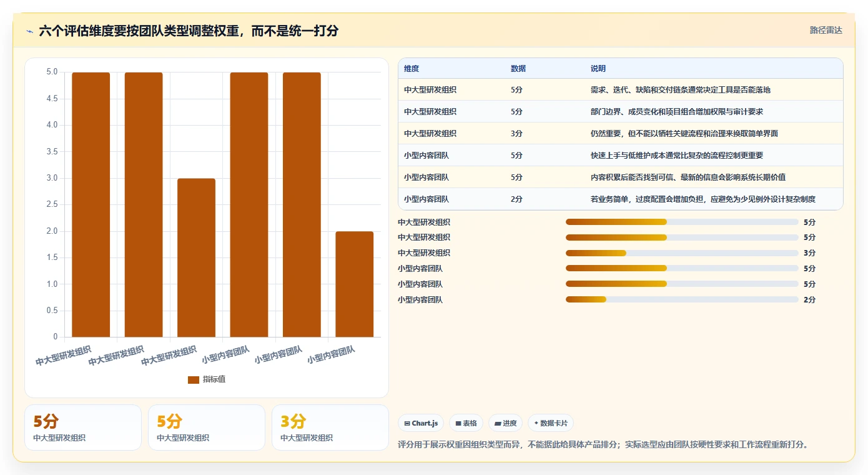Click the wave icon before the title
Image resolution: width=868 pixels, height=475 pixels.
click(x=29, y=31)
